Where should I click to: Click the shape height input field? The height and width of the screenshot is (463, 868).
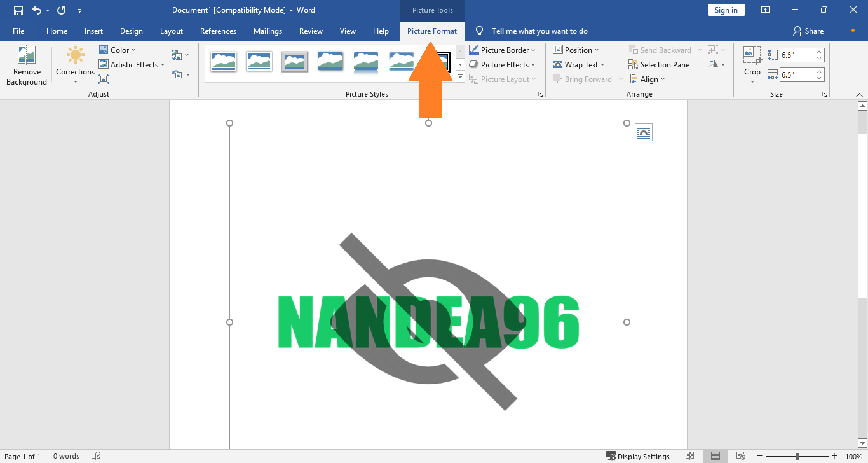pyautogui.click(x=797, y=55)
